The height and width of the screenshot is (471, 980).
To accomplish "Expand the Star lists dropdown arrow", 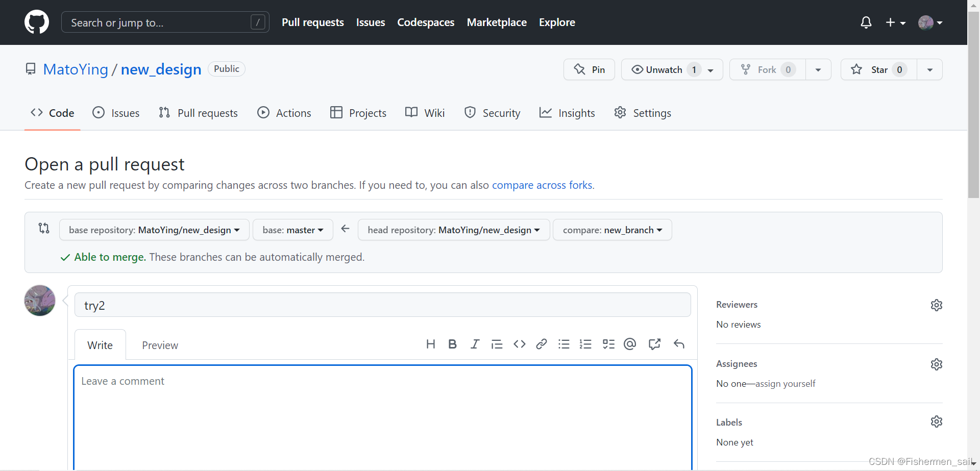I will [x=930, y=69].
